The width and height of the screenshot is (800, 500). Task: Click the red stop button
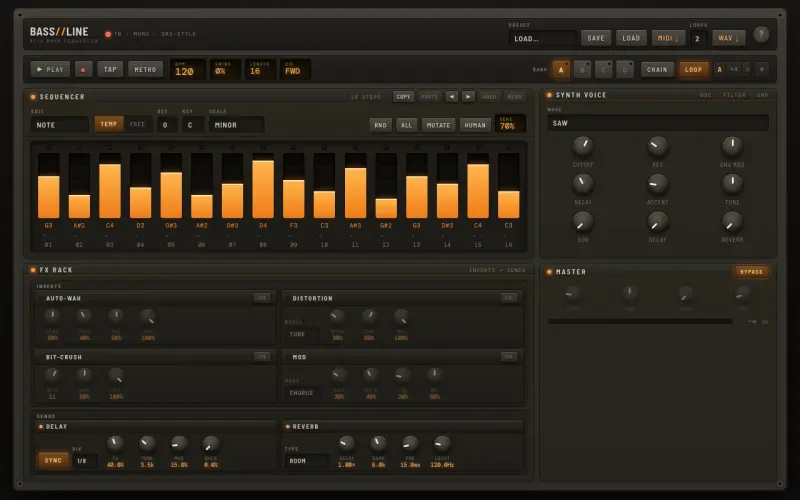pos(84,69)
